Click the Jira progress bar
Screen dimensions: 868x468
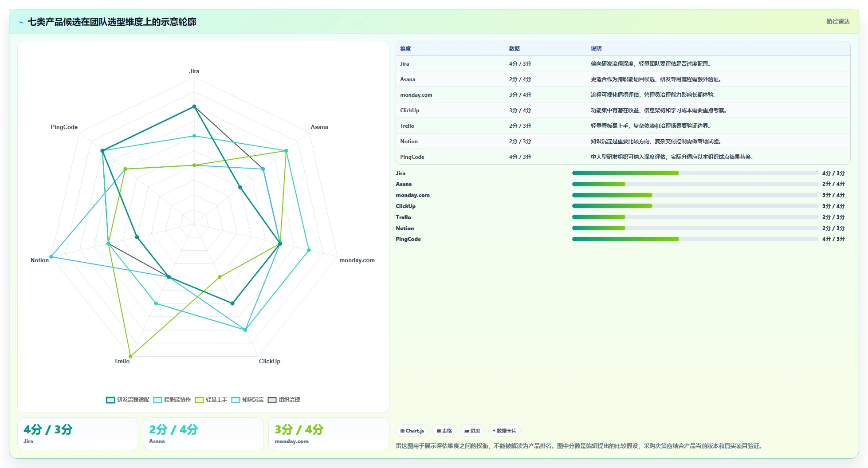[x=695, y=173]
